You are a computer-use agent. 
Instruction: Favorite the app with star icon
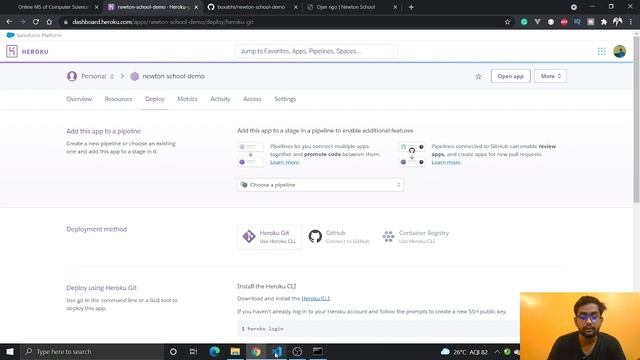478,76
